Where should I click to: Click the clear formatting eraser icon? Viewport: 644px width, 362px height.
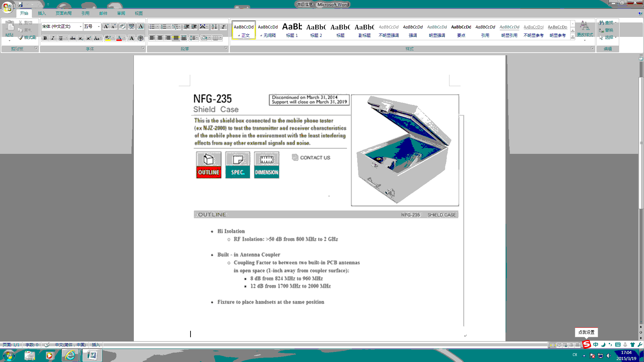tap(122, 26)
